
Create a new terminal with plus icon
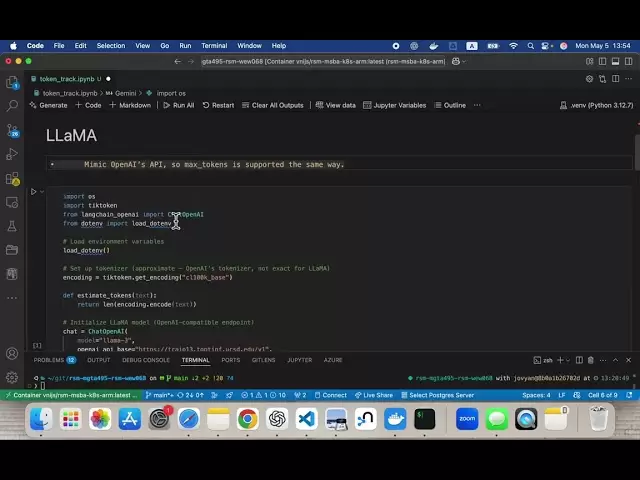(560, 360)
